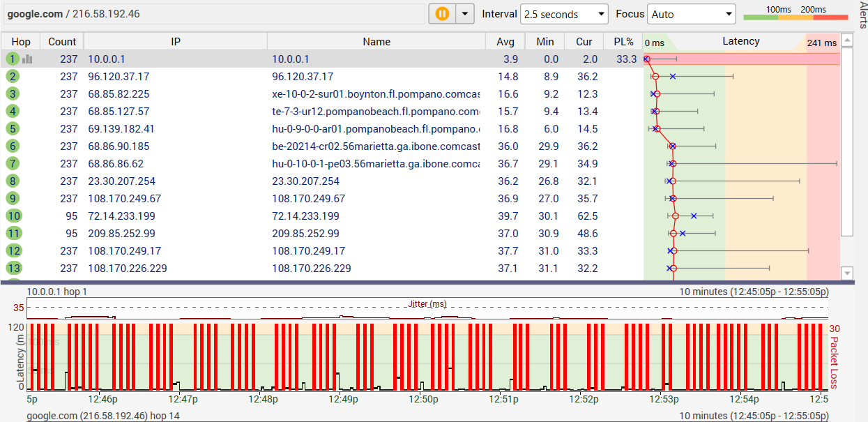The image size is (868, 422).
Task: Open the Focus Auto dropdown
Action: pyautogui.click(x=692, y=14)
